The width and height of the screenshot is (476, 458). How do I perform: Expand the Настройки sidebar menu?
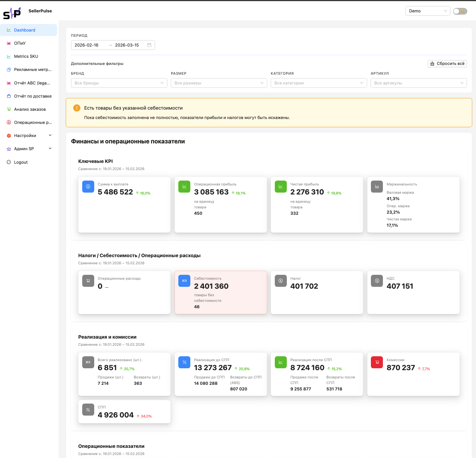(29, 136)
